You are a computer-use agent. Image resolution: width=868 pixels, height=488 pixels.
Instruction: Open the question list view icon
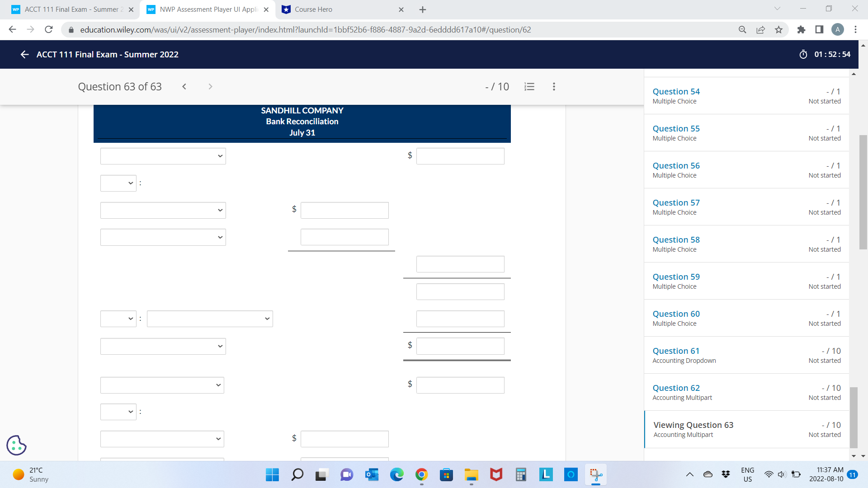529,86
